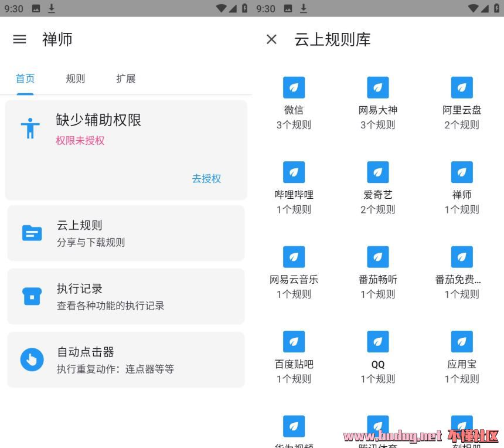504x448 pixels.
Task: Select the 哔哩哔哩 rule icon
Action: coord(294,172)
